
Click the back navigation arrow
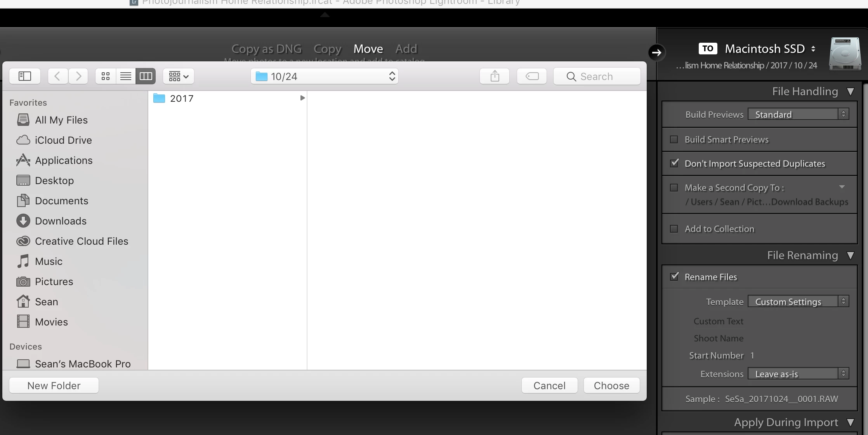pyautogui.click(x=58, y=76)
